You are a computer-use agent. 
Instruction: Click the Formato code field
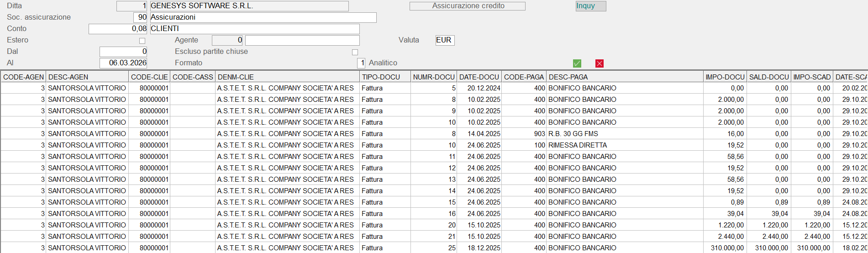click(361, 63)
